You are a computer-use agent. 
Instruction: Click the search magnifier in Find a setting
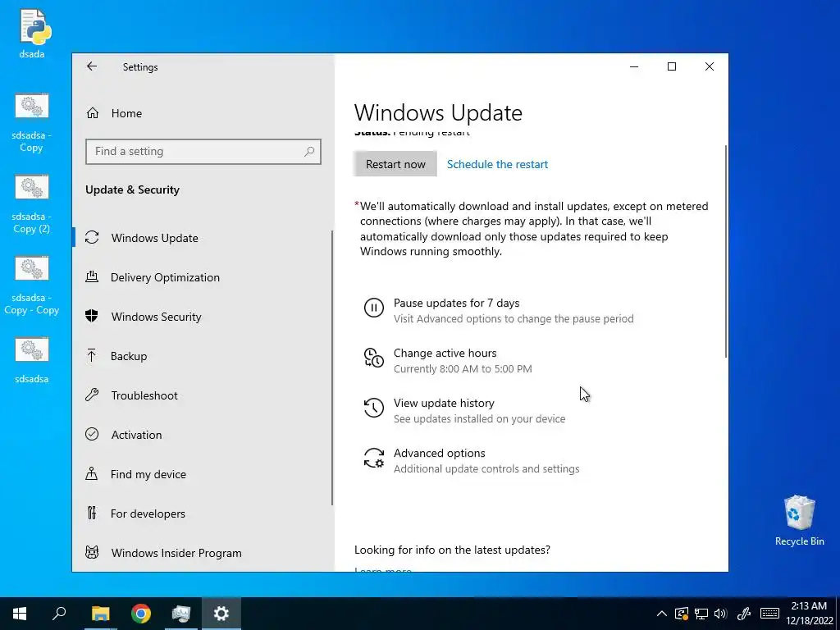tap(309, 152)
